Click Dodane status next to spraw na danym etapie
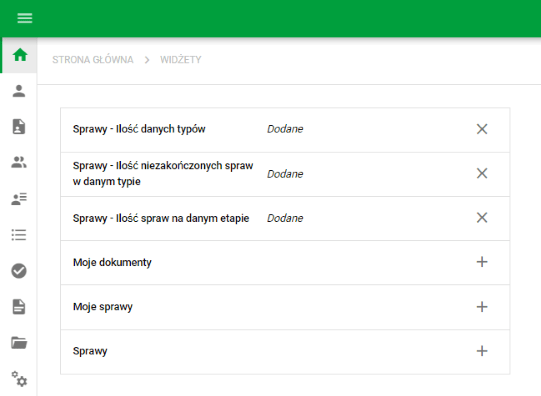 point(285,218)
